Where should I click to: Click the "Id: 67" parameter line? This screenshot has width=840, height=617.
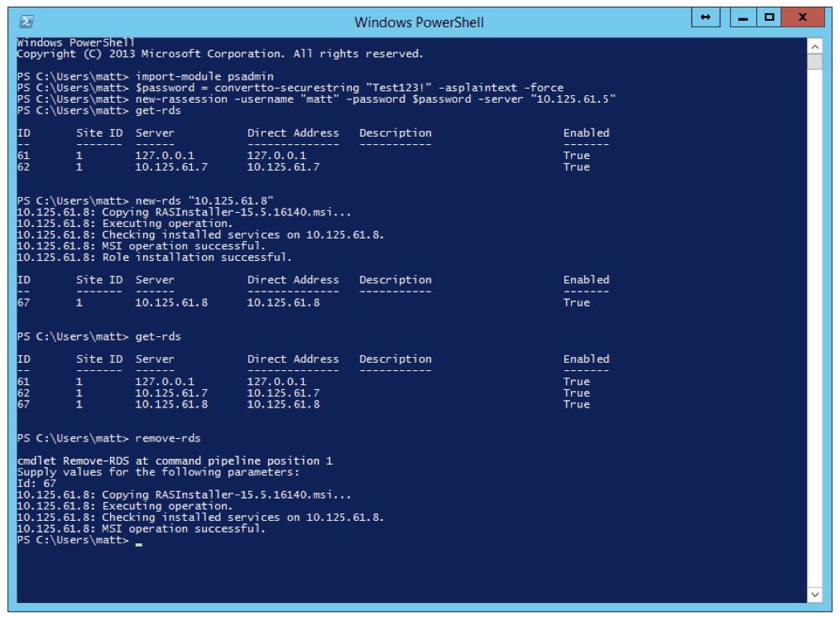pyautogui.click(x=36, y=483)
